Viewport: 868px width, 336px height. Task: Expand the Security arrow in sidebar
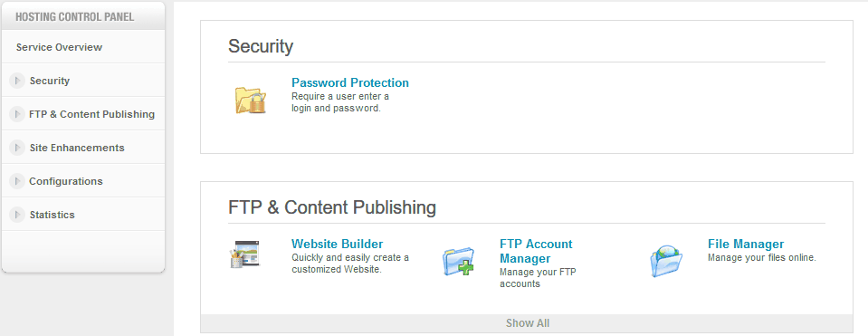[x=17, y=81]
